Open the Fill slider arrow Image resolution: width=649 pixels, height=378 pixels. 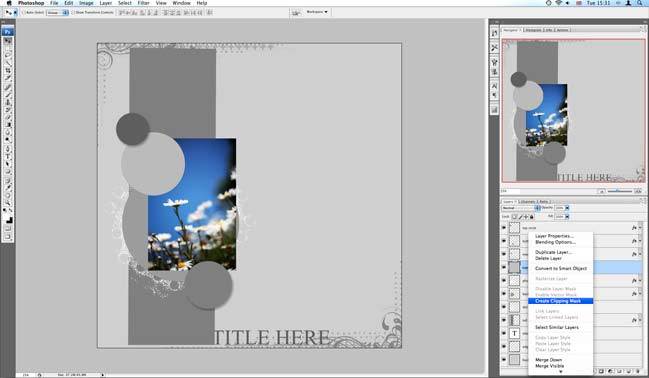(x=567, y=217)
